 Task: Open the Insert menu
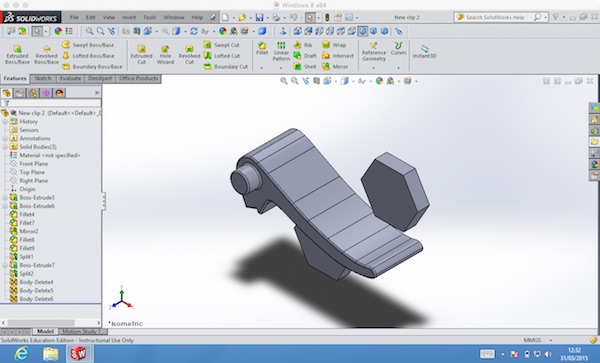[x=129, y=17]
